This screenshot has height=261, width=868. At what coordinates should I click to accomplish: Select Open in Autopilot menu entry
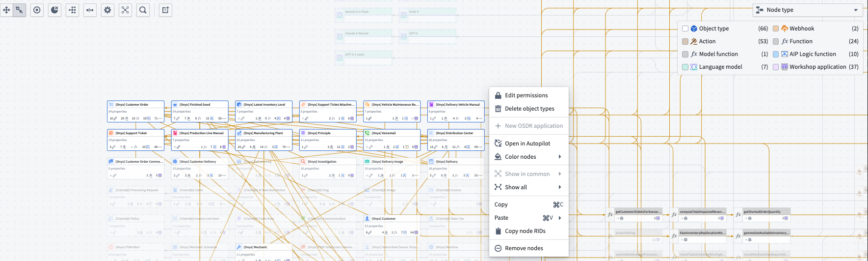point(529,144)
